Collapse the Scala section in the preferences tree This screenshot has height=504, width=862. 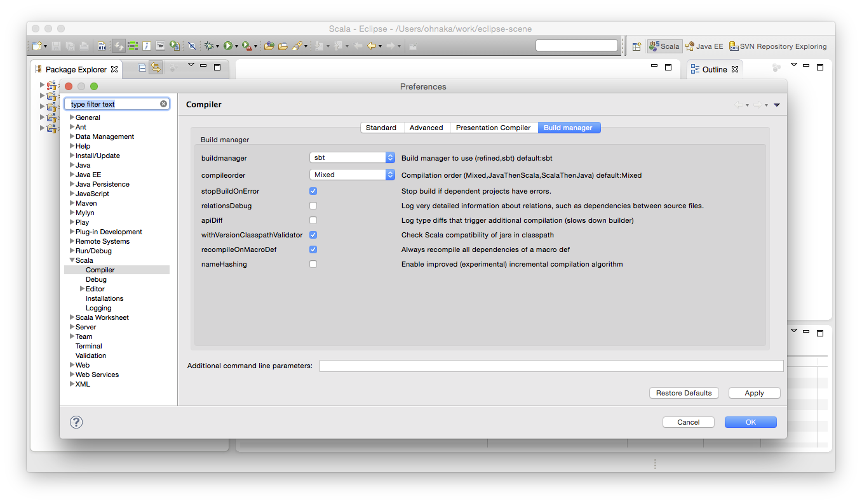pyautogui.click(x=73, y=260)
